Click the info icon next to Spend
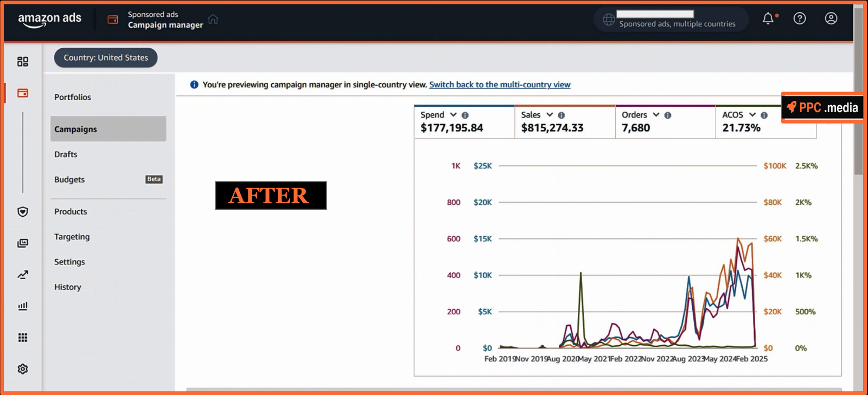 click(x=465, y=115)
